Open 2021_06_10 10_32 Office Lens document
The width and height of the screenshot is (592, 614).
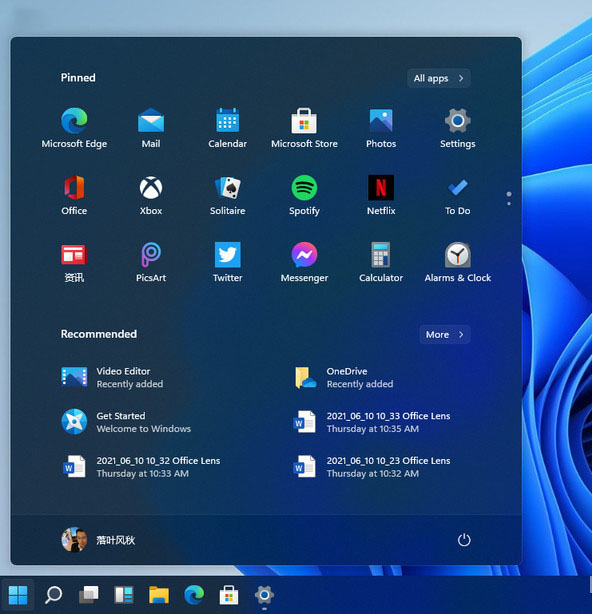click(x=141, y=467)
